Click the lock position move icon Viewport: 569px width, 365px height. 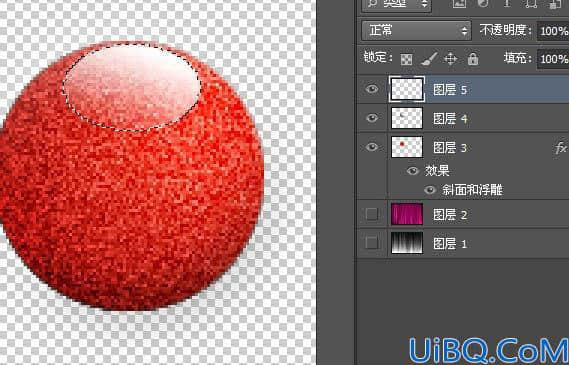pos(450,59)
